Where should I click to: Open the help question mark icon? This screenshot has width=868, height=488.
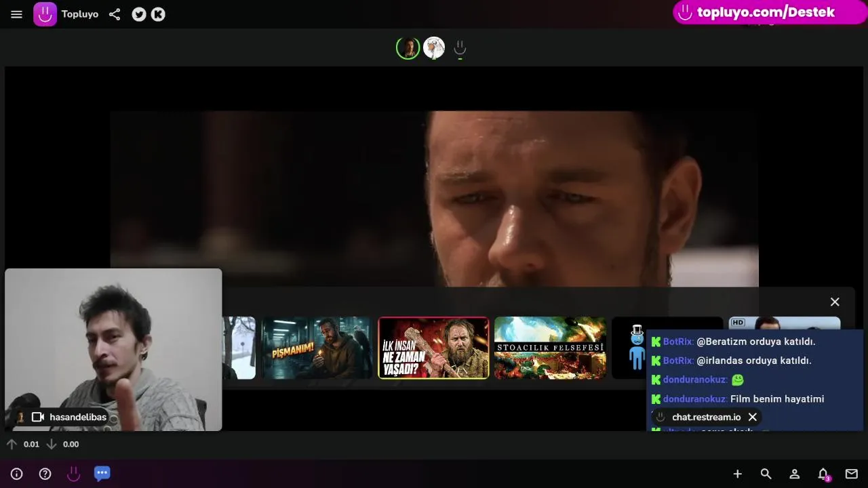point(45,474)
